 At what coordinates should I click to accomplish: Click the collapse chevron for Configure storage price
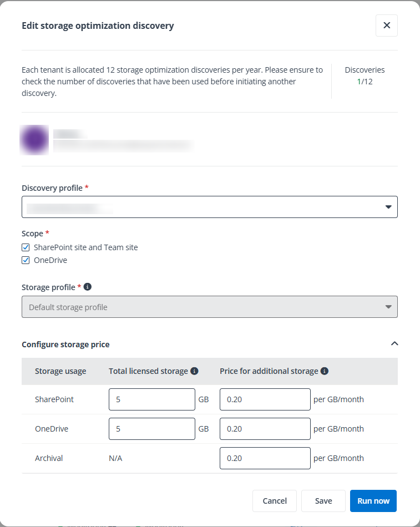click(394, 343)
